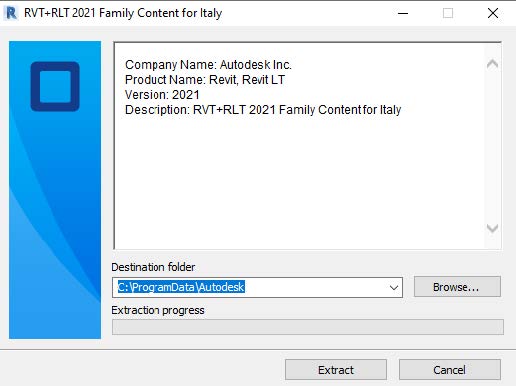Click the Revit R icon in title bar
516x386 pixels.
pos(11,13)
